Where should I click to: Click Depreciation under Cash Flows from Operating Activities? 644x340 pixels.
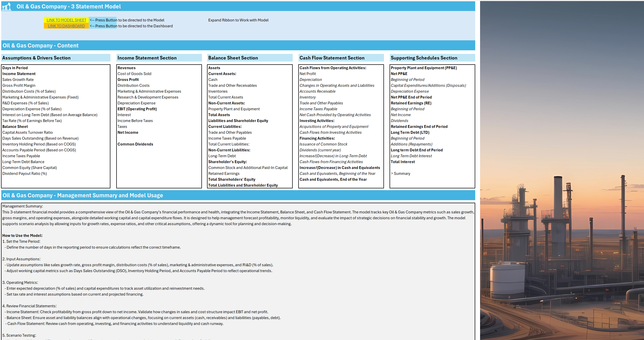tap(310, 79)
